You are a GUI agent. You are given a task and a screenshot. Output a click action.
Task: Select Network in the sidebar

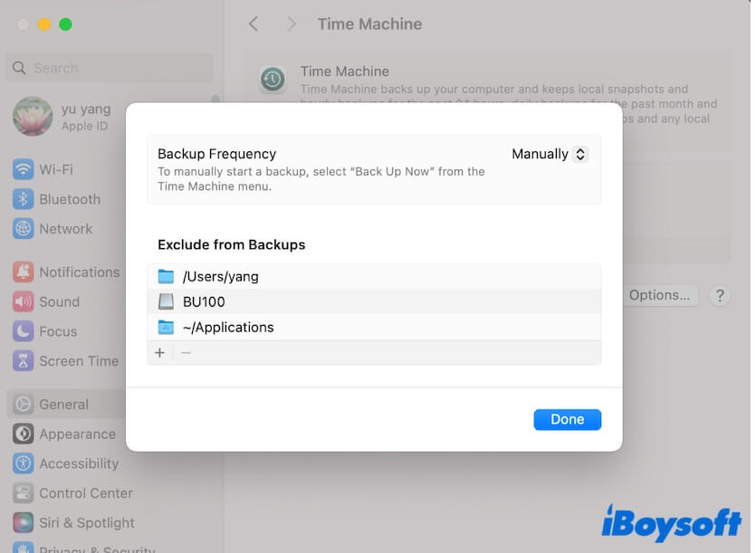(x=65, y=229)
